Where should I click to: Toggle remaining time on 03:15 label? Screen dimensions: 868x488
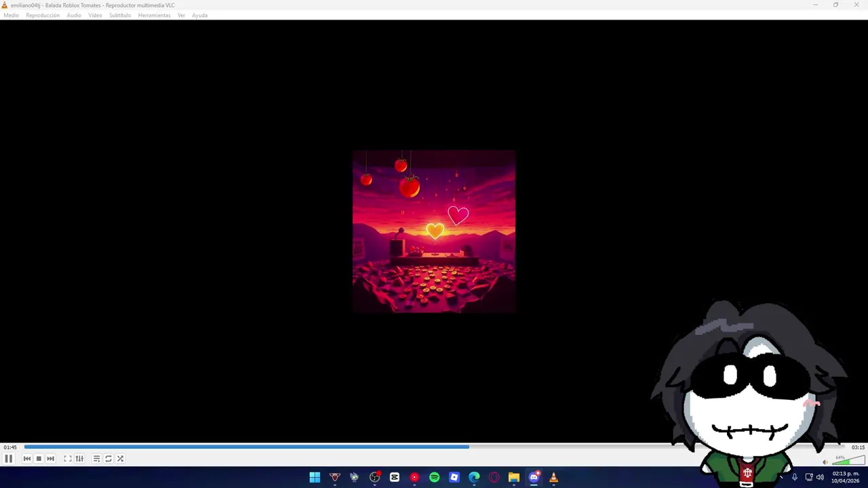tap(858, 447)
